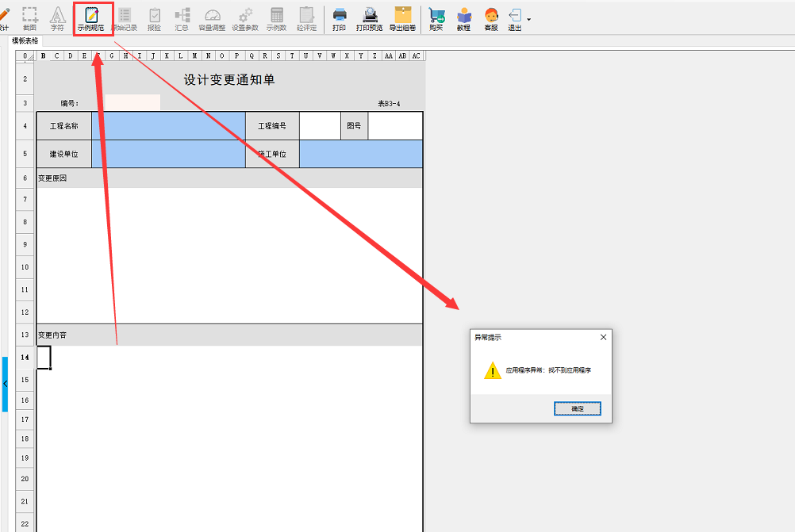Click the 截图 screenshot tool icon
The width and height of the screenshot is (795, 532).
(x=29, y=17)
